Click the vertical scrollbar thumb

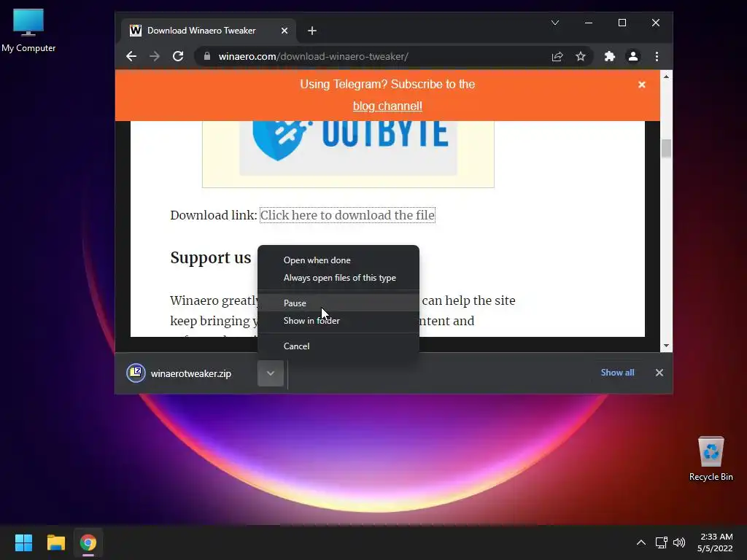coord(666,148)
